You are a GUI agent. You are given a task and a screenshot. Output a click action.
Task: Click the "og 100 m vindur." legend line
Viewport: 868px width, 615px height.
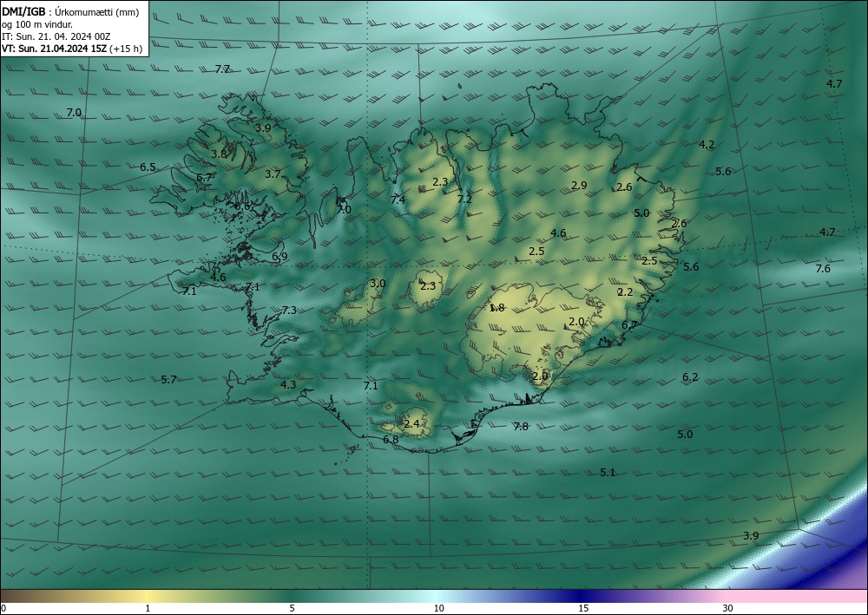point(37,24)
